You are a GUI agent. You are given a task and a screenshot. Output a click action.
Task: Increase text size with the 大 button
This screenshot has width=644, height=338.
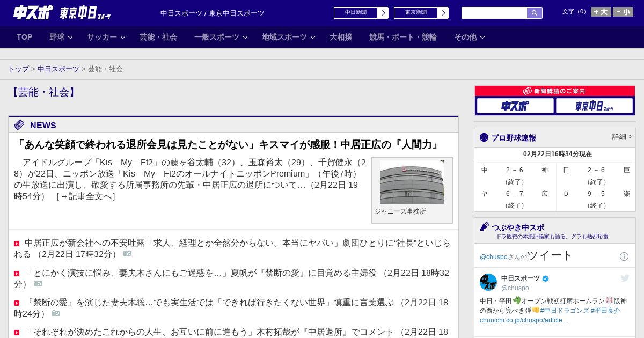pyautogui.click(x=601, y=12)
